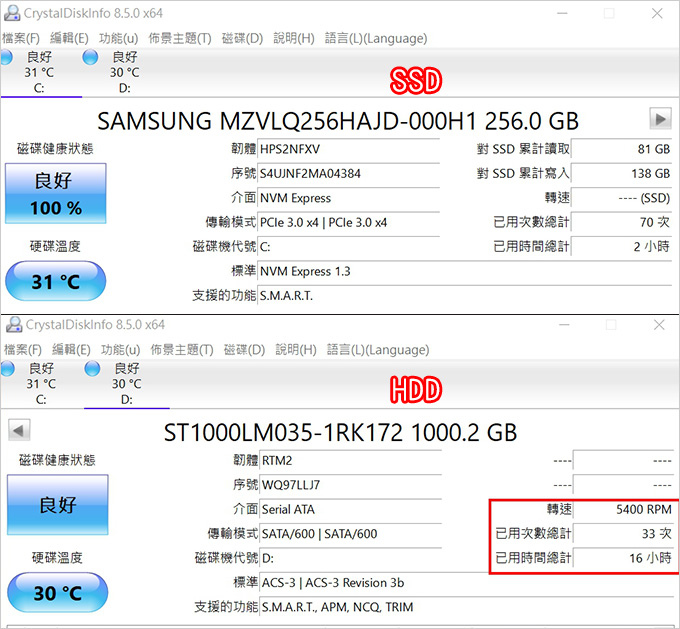680x629 pixels.
Task: Click next disk arrow beside SAMSUNG title
Action: pyautogui.click(x=660, y=118)
